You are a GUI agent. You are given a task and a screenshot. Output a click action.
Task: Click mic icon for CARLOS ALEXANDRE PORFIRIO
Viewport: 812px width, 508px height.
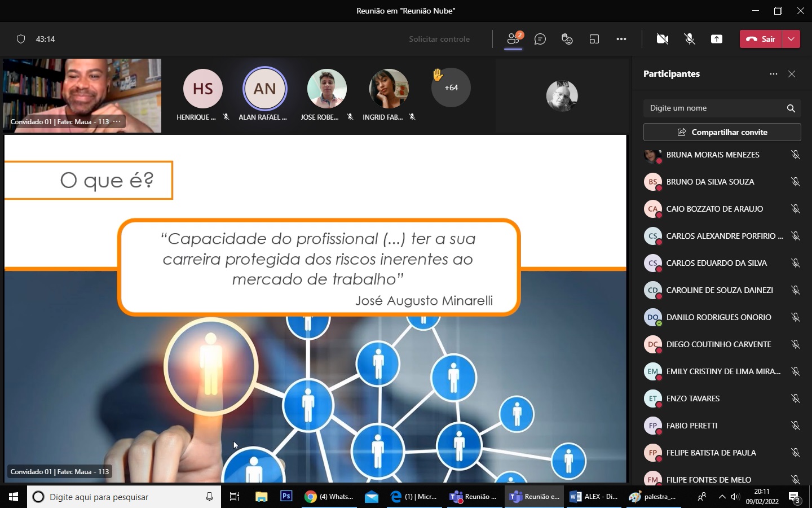[796, 236]
